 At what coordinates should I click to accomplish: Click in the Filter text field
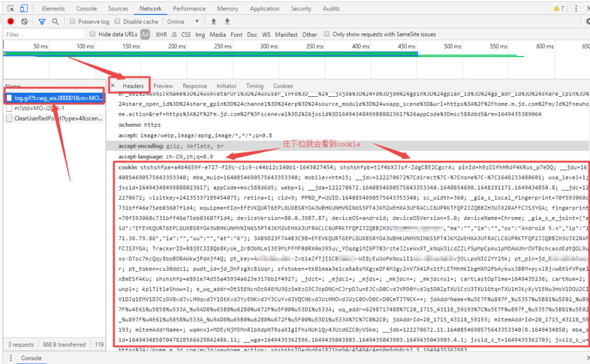pyautogui.click(x=40, y=35)
